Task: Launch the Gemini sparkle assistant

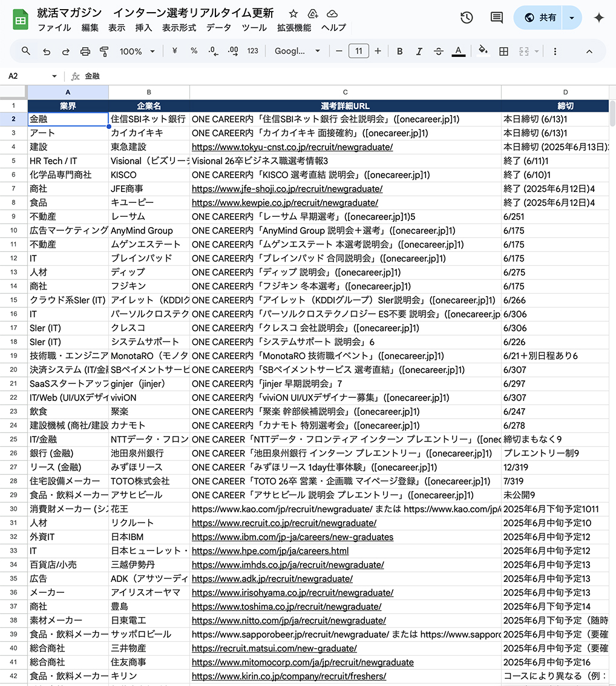Action: [599, 18]
